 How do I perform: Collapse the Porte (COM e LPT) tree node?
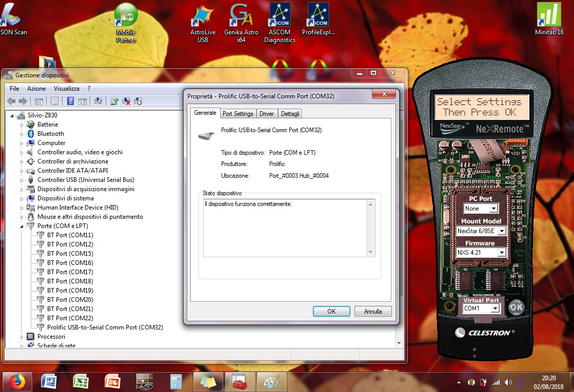pos(22,226)
